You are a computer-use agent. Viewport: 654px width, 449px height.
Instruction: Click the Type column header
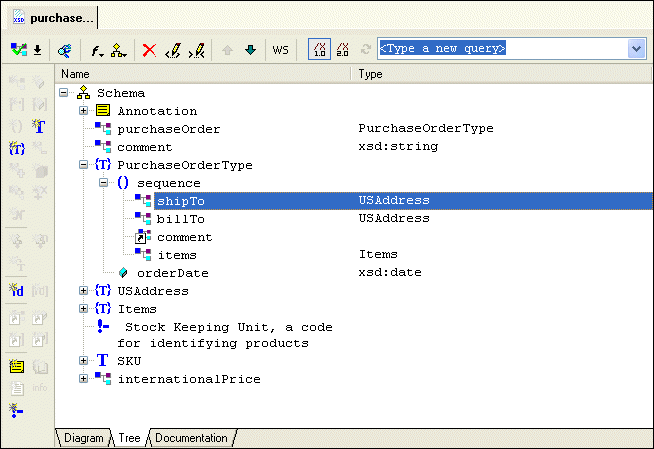point(500,74)
